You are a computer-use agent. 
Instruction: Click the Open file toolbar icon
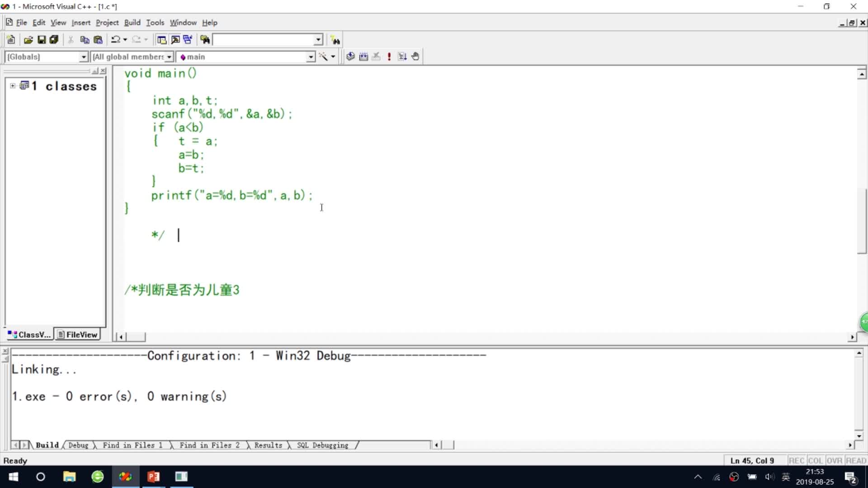click(28, 40)
